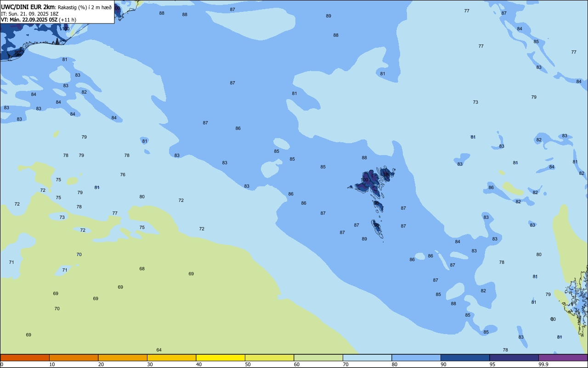
Task: Click the legend tick label 95
Action: point(493,364)
